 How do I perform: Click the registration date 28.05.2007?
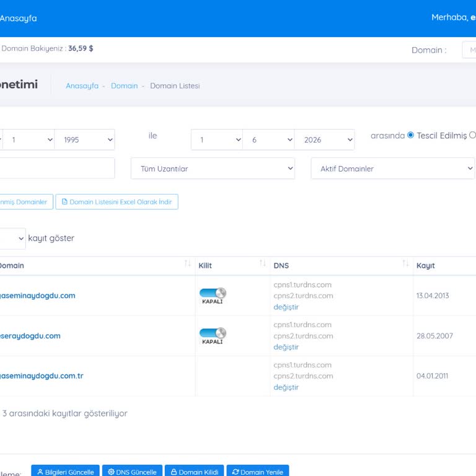tap(434, 336)
